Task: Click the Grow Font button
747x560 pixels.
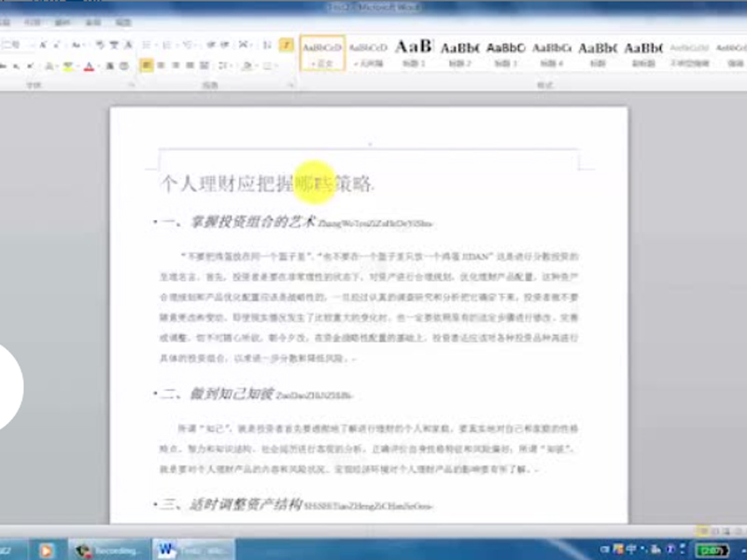Action: pos(43,45)
